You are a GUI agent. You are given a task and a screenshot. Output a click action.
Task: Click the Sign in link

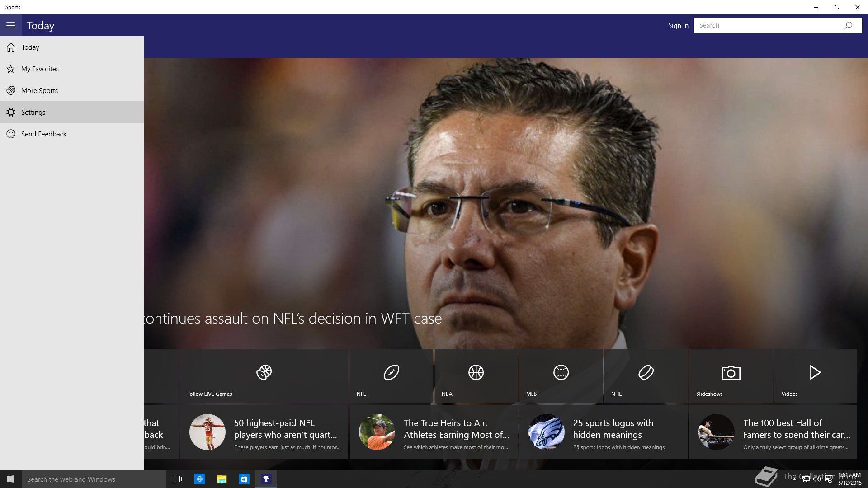[678, 25]
